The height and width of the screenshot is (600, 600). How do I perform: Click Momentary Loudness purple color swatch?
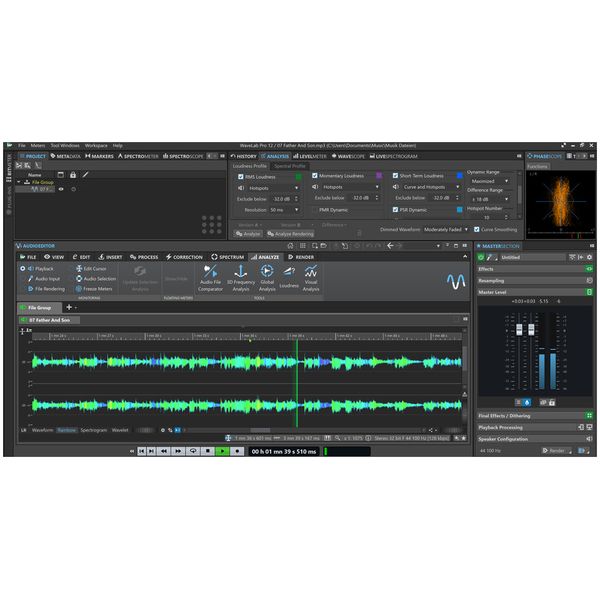pyautogui.click(x=379, y=176)
